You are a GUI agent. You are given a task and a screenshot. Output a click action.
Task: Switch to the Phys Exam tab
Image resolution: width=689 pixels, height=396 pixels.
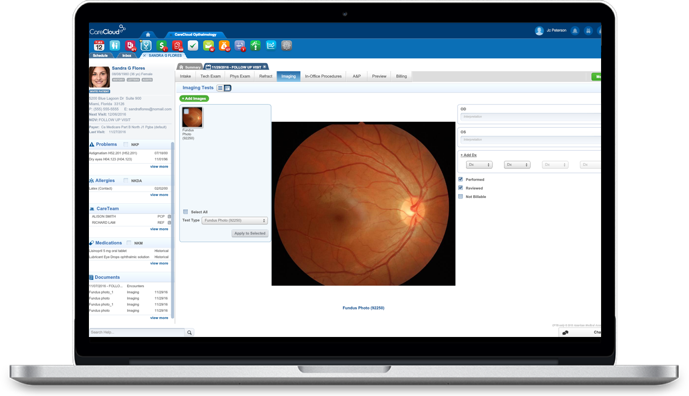click(x=240, y=76)
